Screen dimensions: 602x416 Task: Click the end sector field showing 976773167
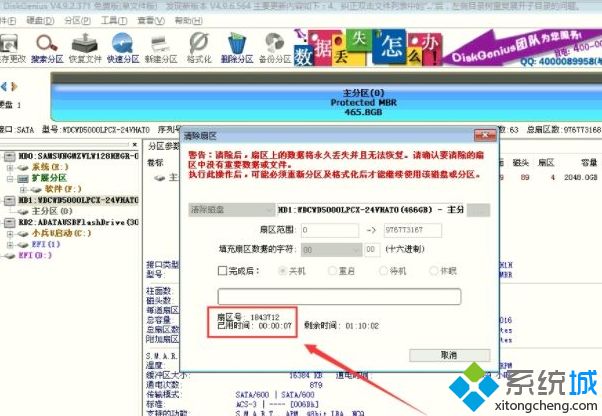tap(413, 230)
